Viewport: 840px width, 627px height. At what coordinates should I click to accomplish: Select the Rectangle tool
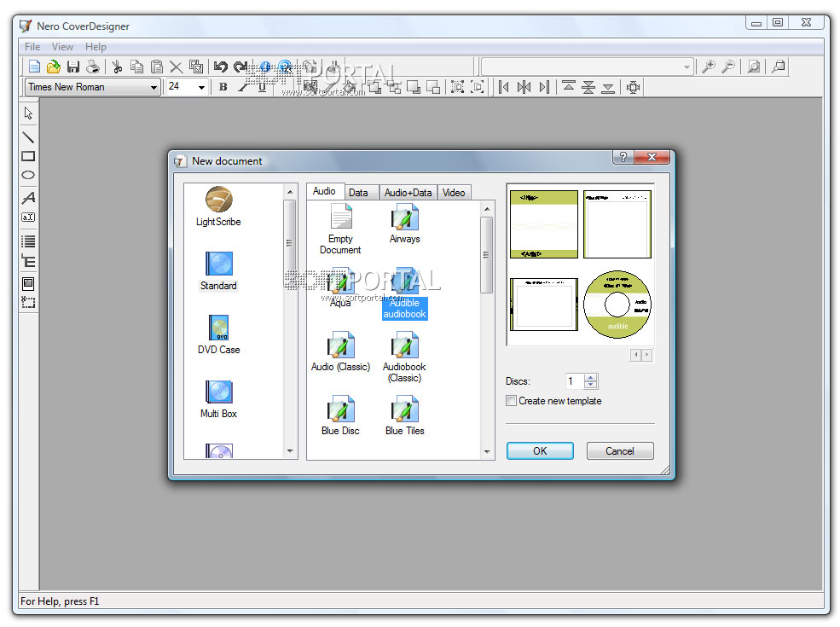28,156
